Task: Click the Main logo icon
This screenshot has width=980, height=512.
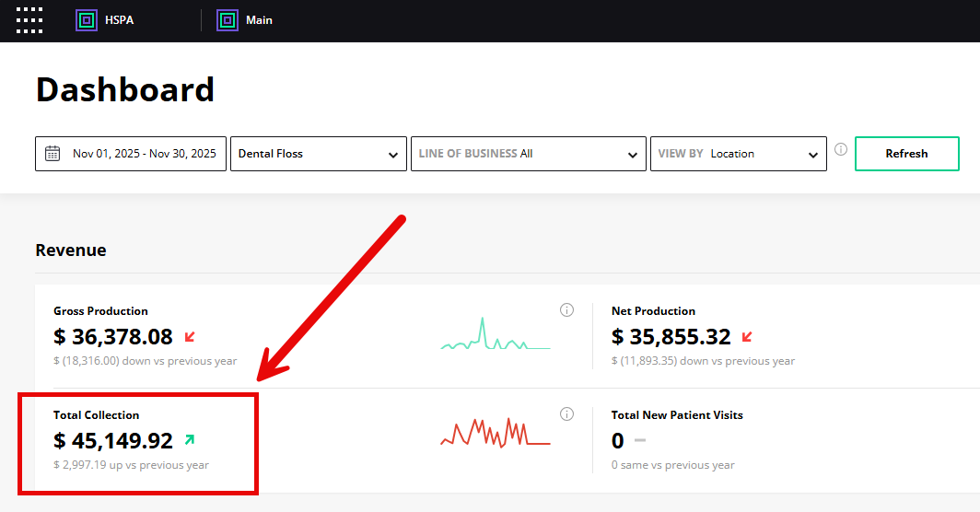Action: pyautogui.click(x=227, y=20)
